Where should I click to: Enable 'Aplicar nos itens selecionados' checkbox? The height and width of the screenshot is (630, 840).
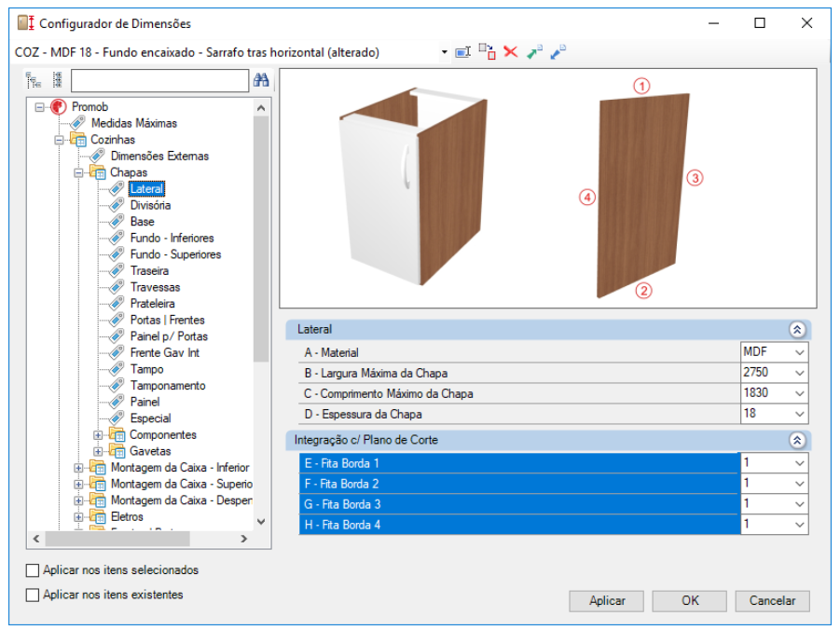tap(34, 570)
